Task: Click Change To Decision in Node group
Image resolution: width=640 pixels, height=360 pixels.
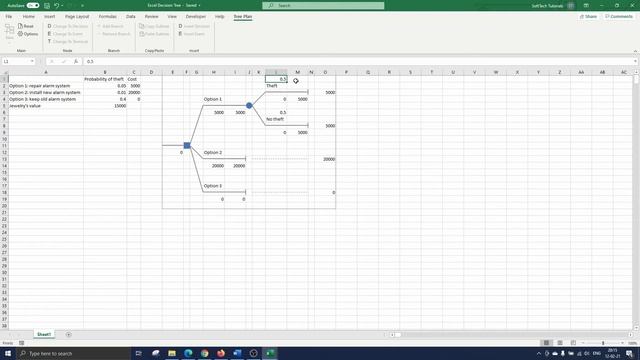Action: [x=68, y=26]
